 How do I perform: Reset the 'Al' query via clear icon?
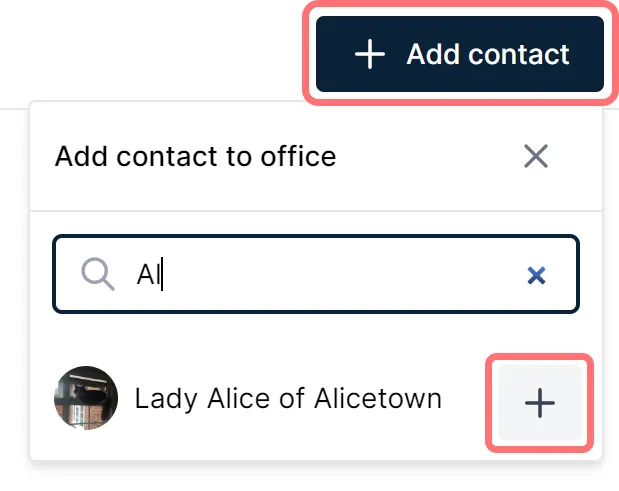[x=536, y=275]
